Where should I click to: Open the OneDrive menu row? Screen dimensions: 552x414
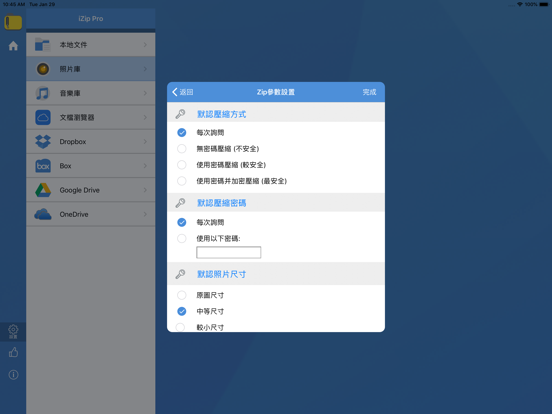(90, 214)
